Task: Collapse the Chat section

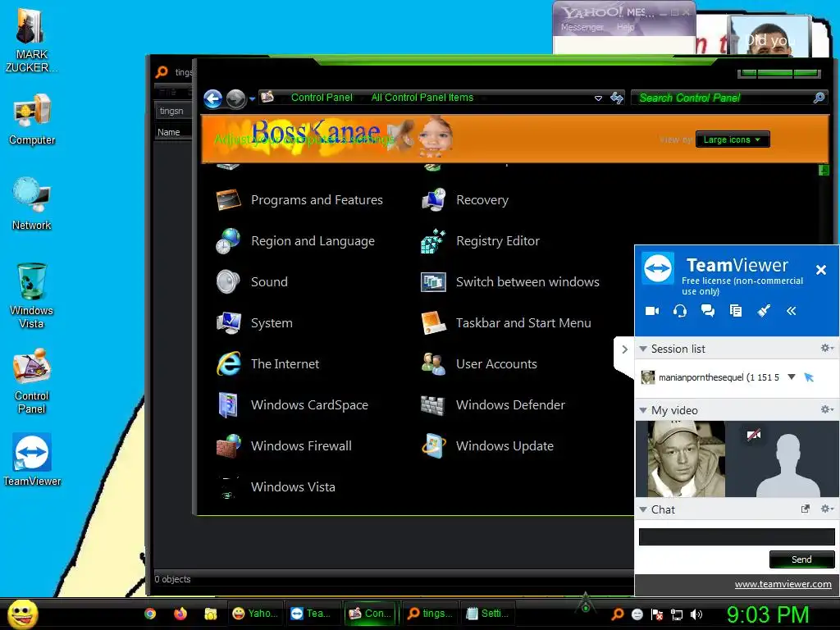Action: coord(643,509)
